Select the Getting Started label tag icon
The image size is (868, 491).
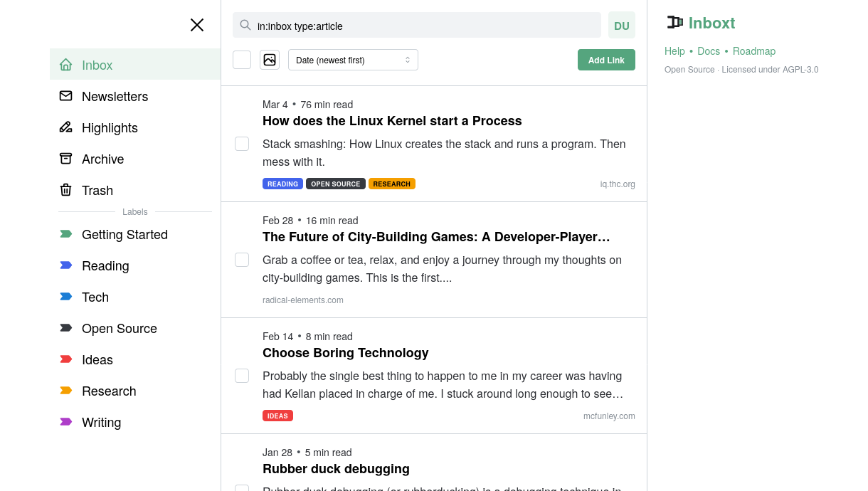point(65,234)
